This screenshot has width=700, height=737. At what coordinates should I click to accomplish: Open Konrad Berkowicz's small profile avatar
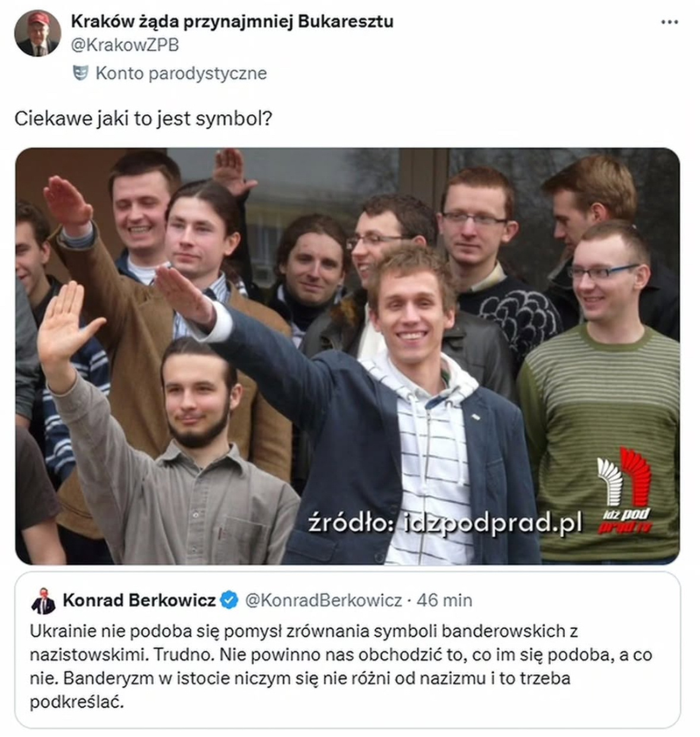pyautogui.click(x=44, y=601)
